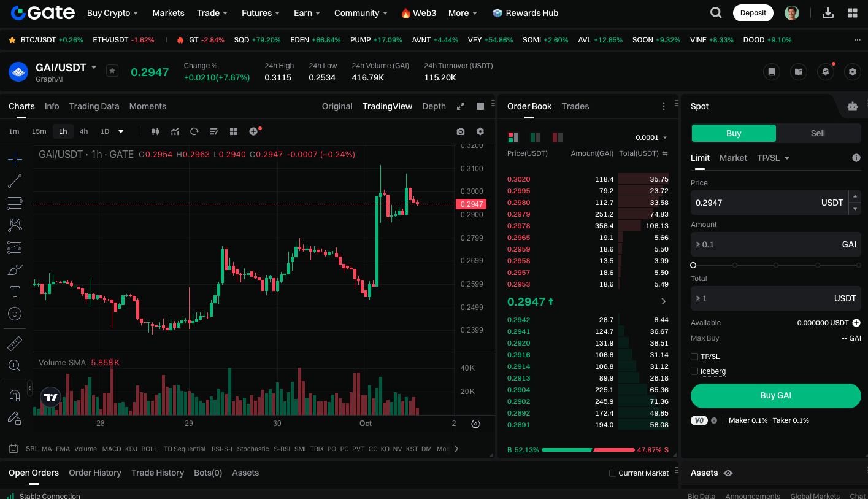Show buy orders only in order book

(536, 137)
